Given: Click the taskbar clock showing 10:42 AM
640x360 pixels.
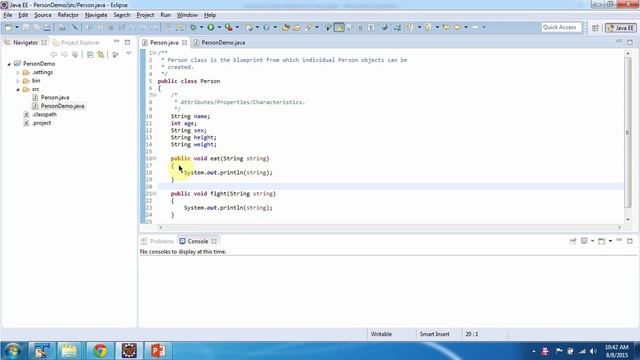Looking at the screenshot, I should (616, 351).
